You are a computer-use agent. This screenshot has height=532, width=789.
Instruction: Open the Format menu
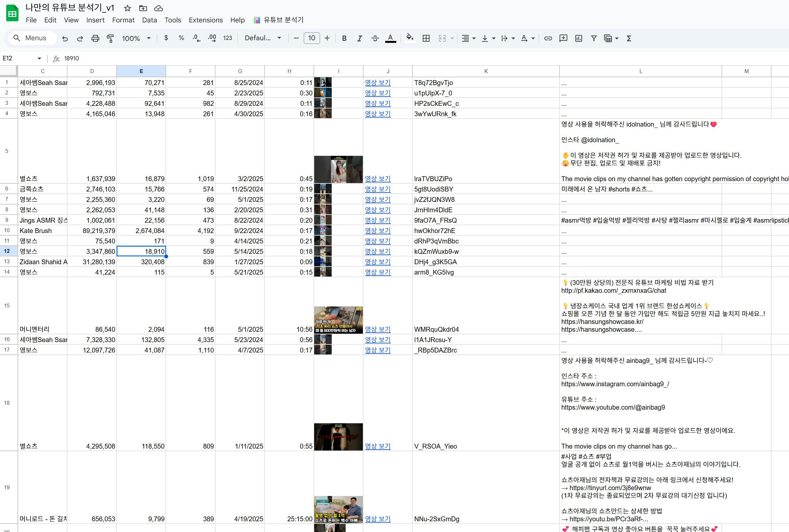tap(123, 20)
